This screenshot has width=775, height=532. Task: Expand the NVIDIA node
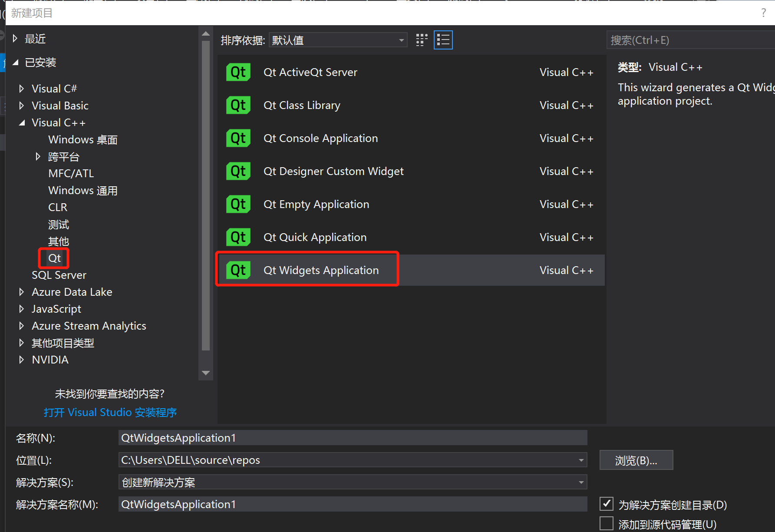coord(21,360)
